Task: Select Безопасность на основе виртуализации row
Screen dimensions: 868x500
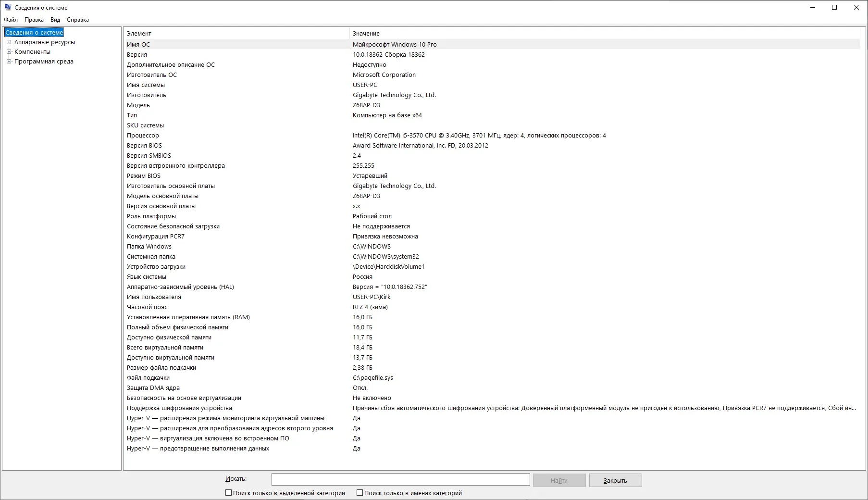Action: coord(492,398)
